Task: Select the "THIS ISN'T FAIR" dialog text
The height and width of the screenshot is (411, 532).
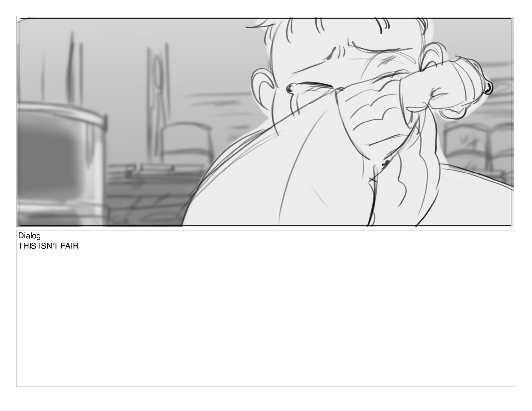Action: (48, 246)
